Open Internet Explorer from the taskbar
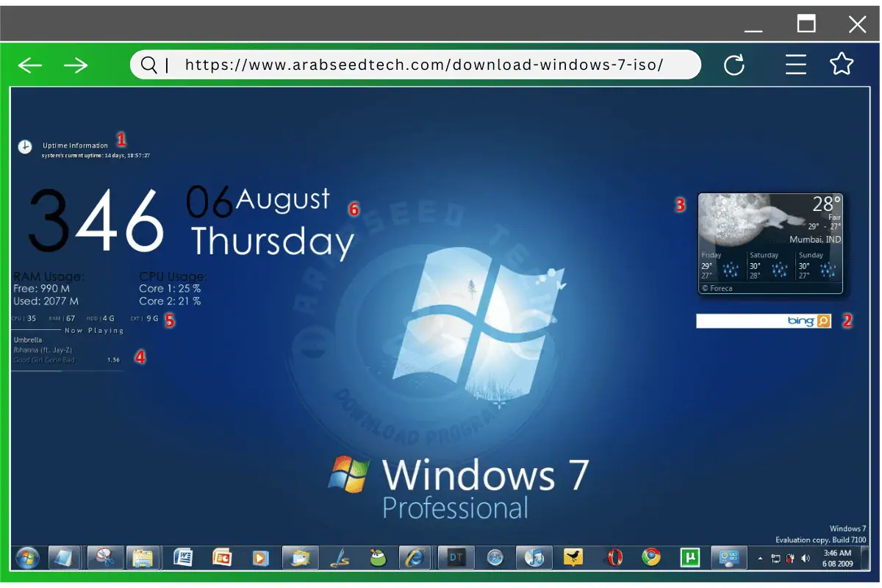Viewport: 882px width, 588px height. (415, 558)
